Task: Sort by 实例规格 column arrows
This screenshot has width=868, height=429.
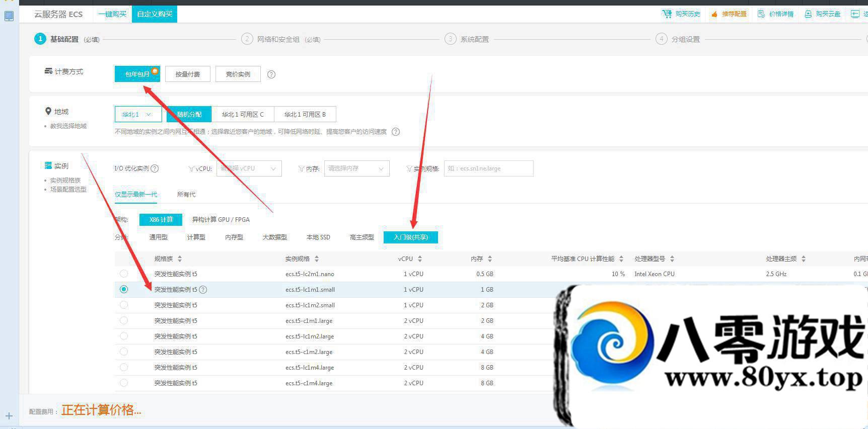Action: (x=317, y=259)
